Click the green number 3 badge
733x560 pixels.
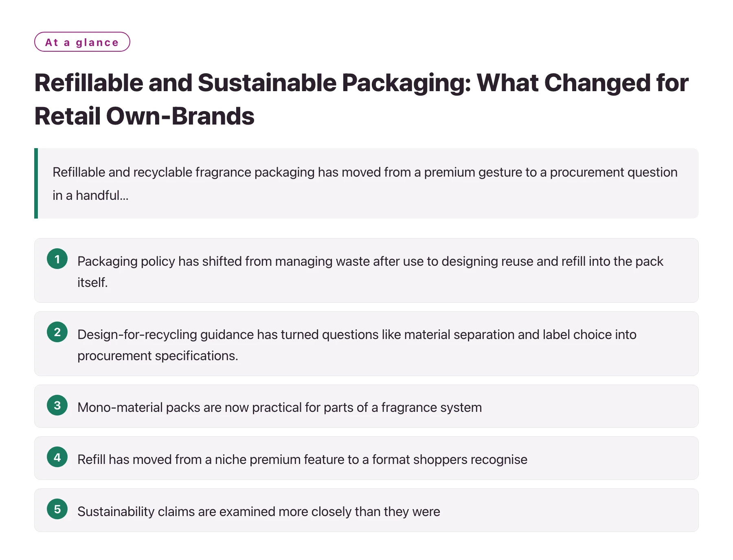(57, 405)
